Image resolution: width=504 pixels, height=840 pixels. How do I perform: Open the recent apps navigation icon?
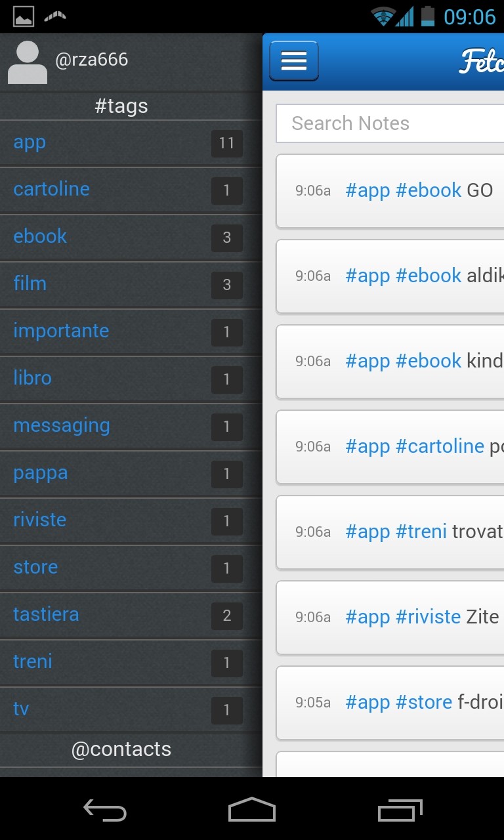click(x=400, y=810)
